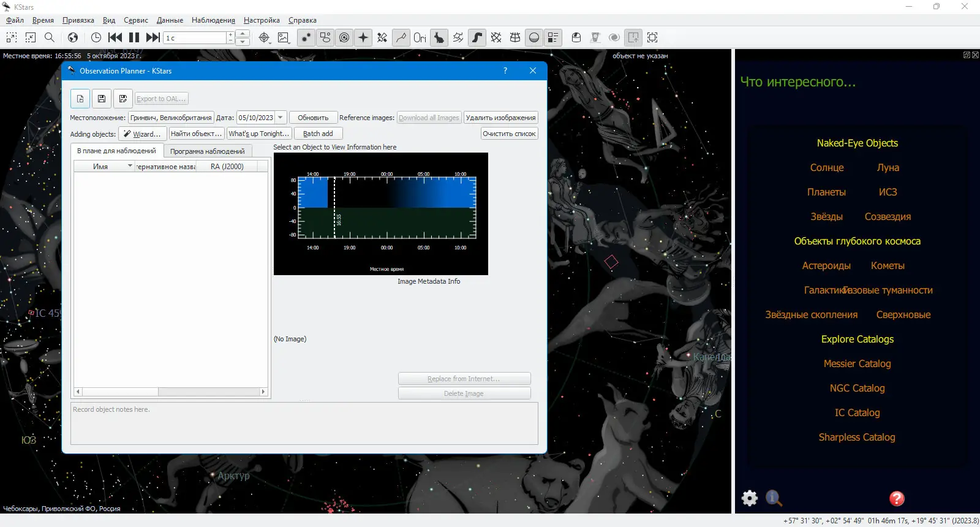Click help question mark in planner title bar
The width and height of the screenshot is (980, 527).
[505, 70]
